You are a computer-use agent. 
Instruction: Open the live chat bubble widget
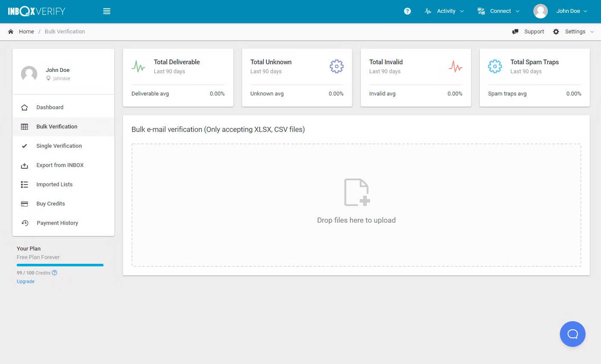click(573, 334)
